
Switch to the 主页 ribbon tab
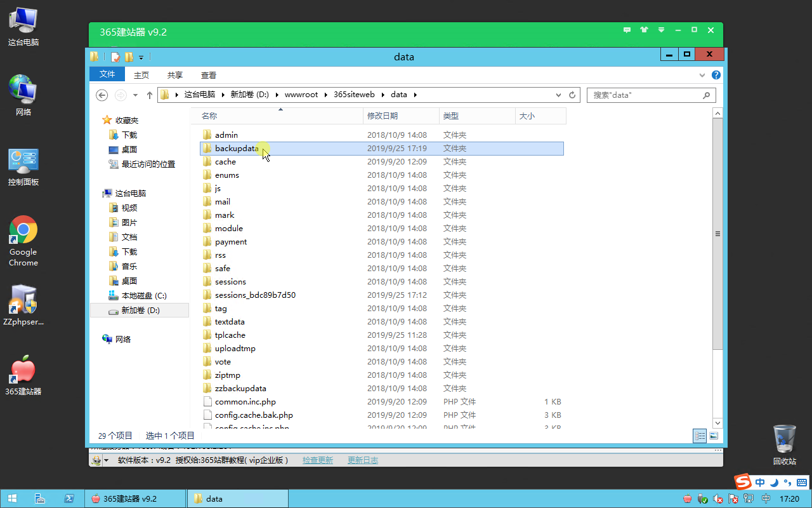[141, 75]
